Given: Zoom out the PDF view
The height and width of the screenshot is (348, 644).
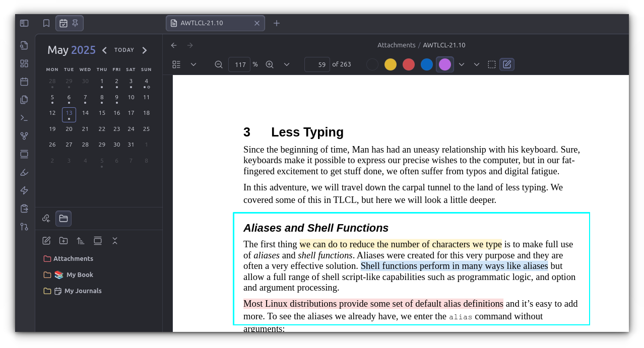Looking at the screenshot, I should pyautogui.click(x=219, y=64).
